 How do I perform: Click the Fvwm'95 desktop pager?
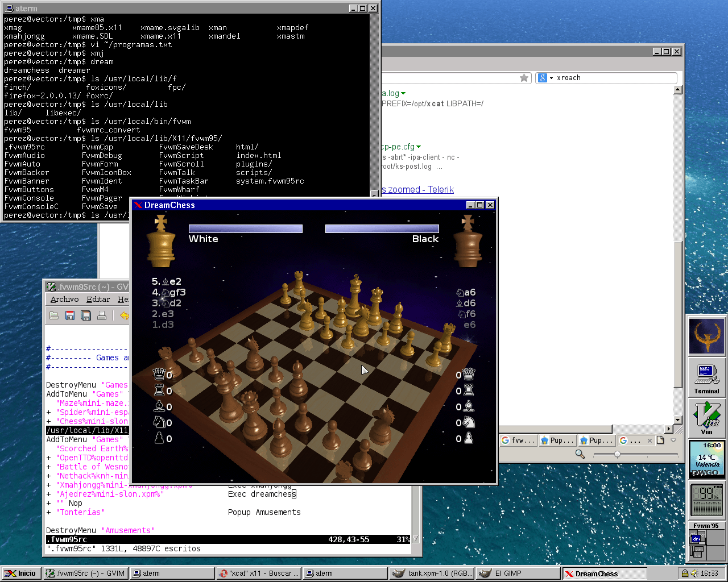coord(706,541)
